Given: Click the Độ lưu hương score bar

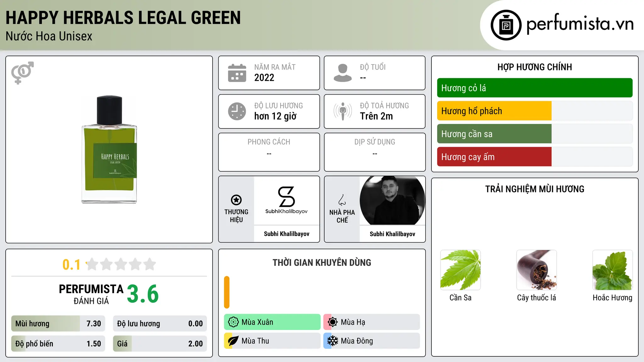Looking at the screenshot, I should pyautogui.click(x=160, y=324).
